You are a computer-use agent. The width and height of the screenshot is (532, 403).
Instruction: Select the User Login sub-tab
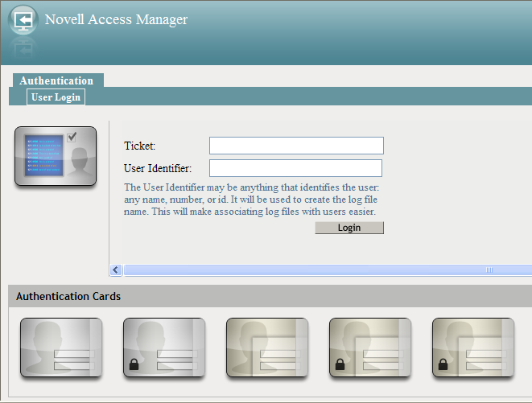click(x=56, y=97)
